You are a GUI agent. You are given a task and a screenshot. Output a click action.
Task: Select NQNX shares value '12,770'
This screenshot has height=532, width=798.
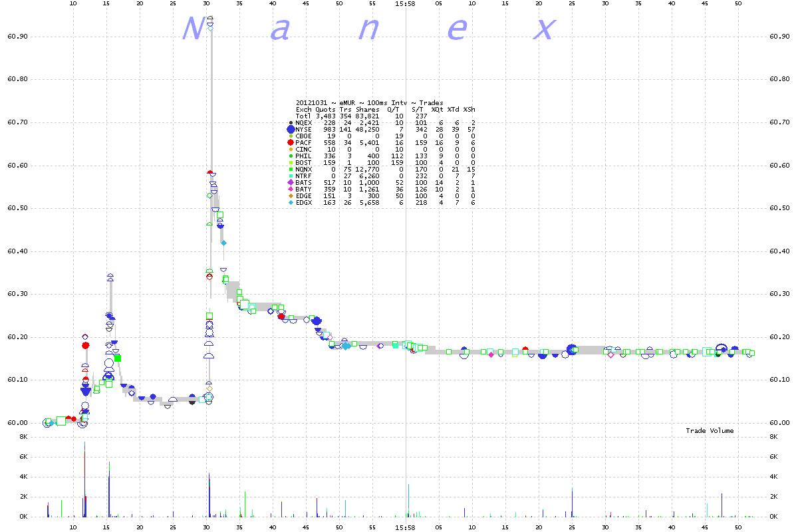[x=367, y=170]
